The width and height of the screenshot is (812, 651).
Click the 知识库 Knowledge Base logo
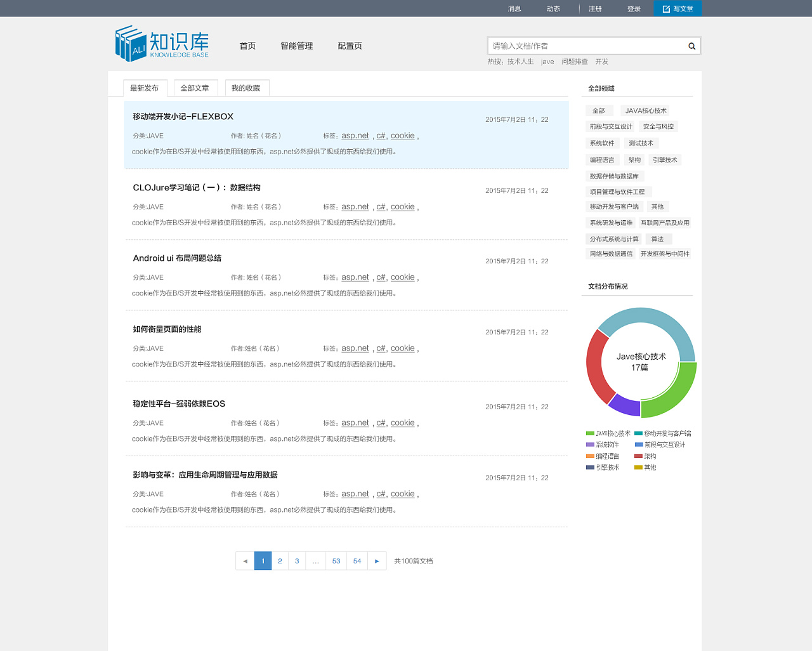162,44
